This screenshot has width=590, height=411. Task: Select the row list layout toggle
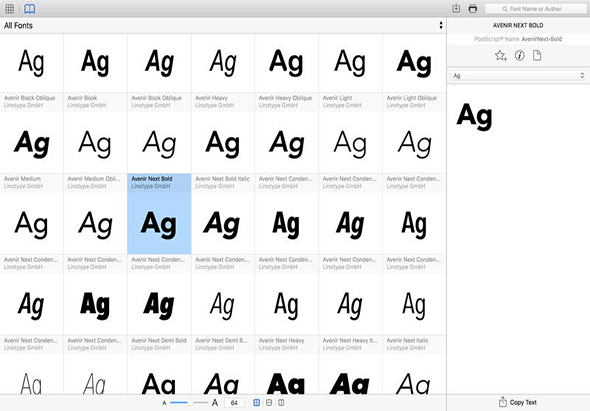point(269,403)
